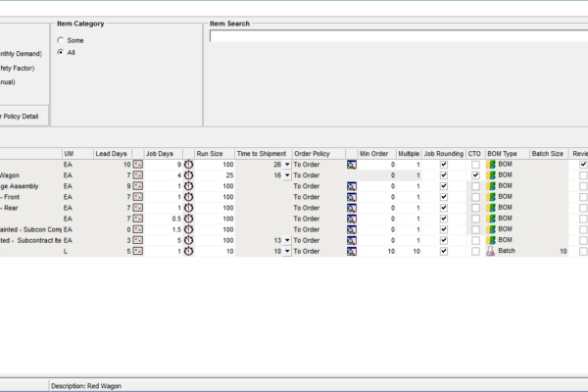The width and height of the screenshot is (588, 392).
Task: Open the Time to Shipment dropdown showing 16
Action: point(287,175)
